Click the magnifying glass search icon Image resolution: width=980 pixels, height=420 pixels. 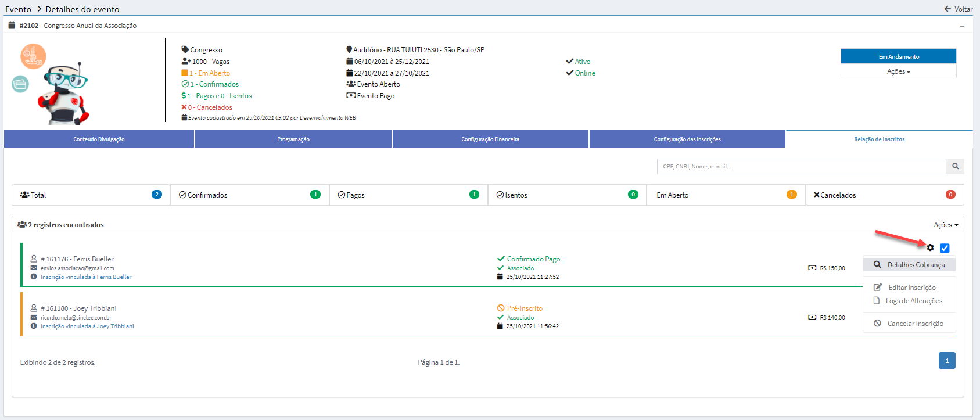[955, 167]
